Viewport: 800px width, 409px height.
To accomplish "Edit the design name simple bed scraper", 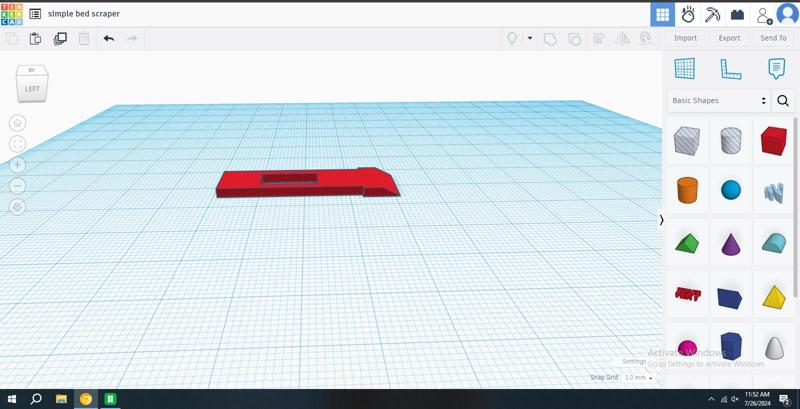I will 84,14.
